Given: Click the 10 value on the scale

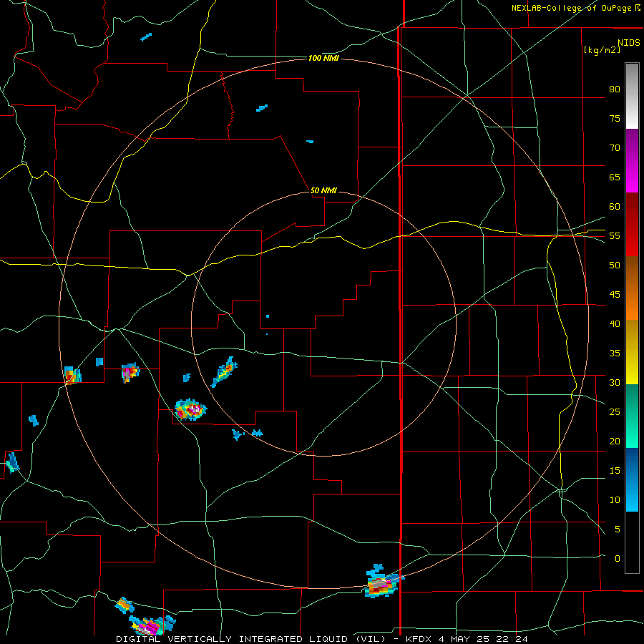Looking at the screenshot, I should point(615,500).
